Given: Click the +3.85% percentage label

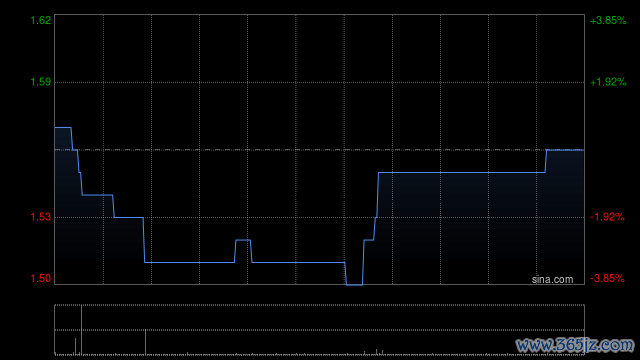Looking at the screenshot, I should 608,20.
